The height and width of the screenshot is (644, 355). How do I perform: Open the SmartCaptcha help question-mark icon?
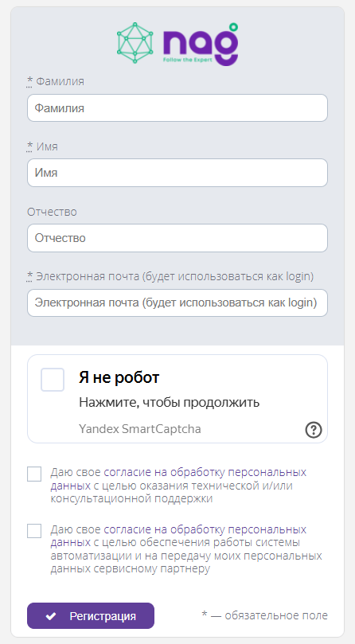314,430
